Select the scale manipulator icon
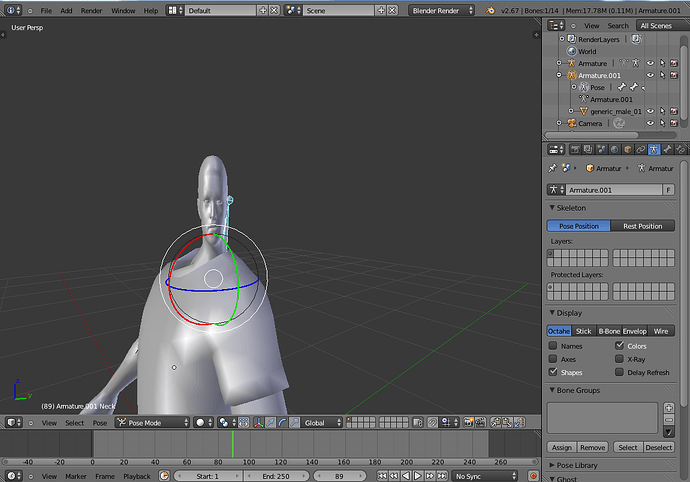The height and width of the screenshot is (482, 690). (294, 423)
